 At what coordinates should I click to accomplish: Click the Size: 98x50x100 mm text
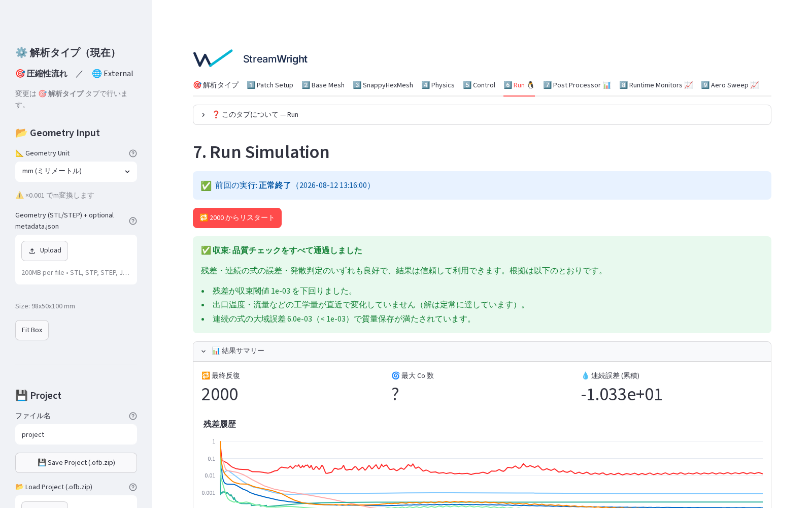tap(45, 306)
